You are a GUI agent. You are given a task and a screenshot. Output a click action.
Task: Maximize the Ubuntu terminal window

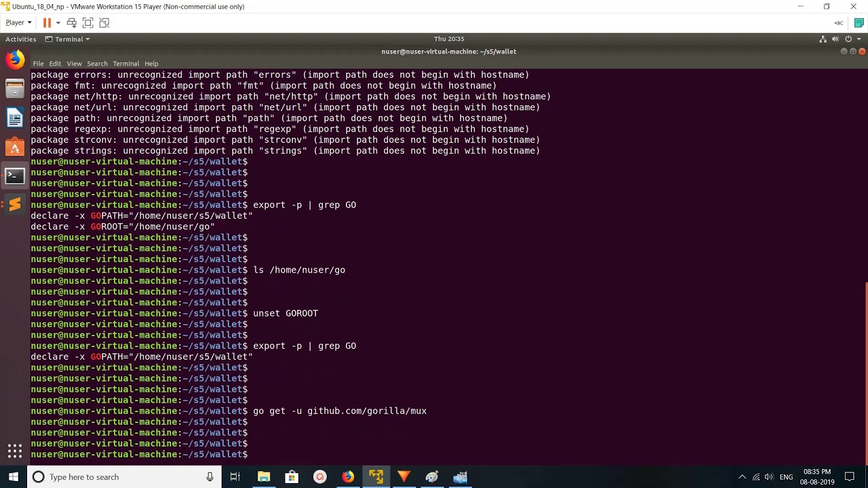[x=853, y=52]
